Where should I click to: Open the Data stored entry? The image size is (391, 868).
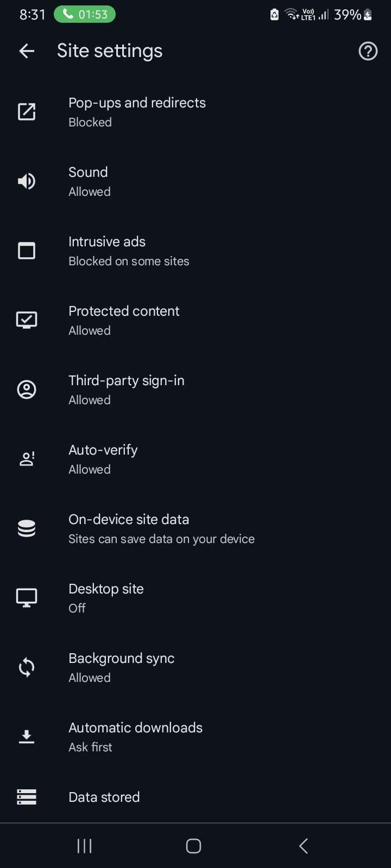pos(104,797)
